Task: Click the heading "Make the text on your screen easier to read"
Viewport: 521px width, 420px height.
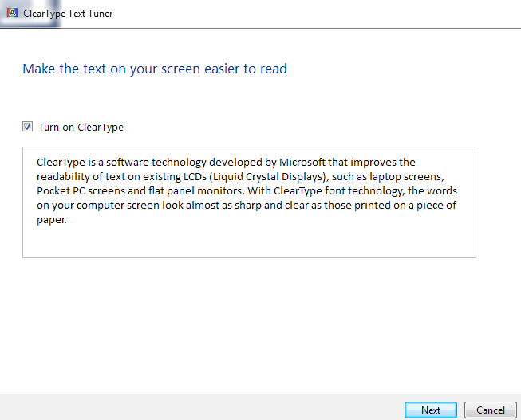Action: click(x=155, y=69)
